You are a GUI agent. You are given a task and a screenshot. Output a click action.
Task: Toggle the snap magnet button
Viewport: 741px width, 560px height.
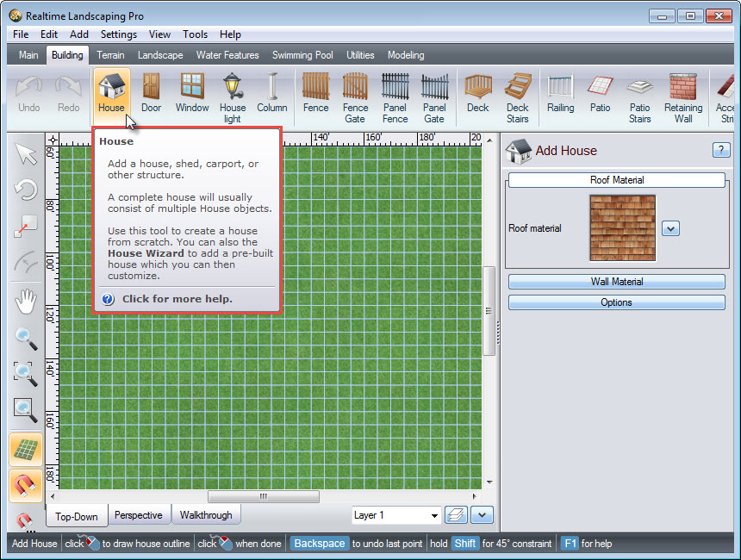click(x=26, y=485)
